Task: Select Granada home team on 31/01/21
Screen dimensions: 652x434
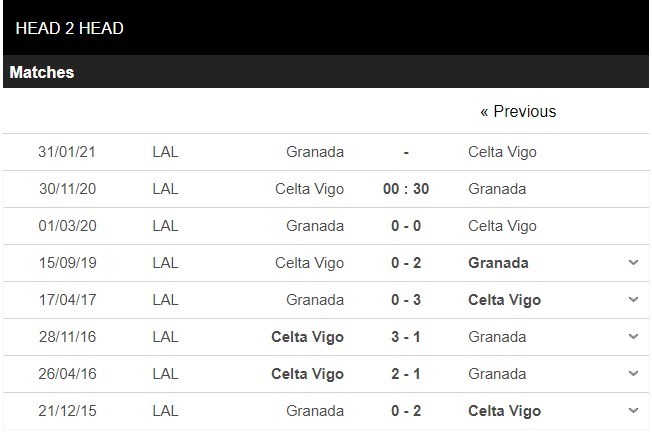Action: point(315,152)
